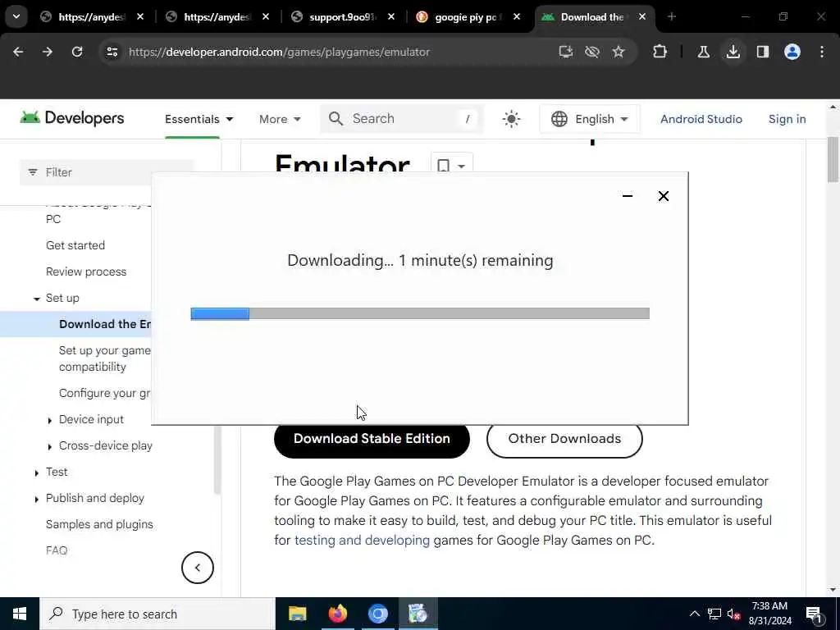Viewport: 840px width, 630px height.
Task: Open the extensions puzzle icon
Action: click(x=660, y=52)
